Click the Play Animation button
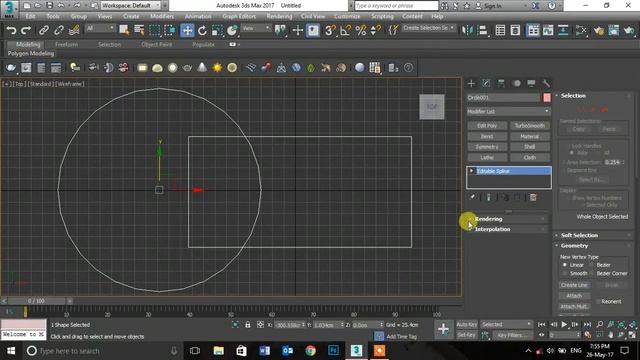640x360 pixels. pyautogui.click(x=564, y=324)
